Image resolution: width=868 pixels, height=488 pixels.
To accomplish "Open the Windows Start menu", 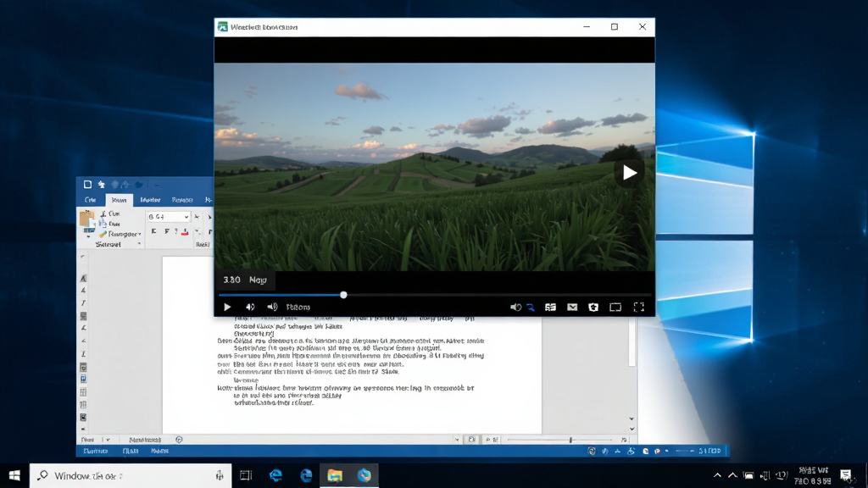I will coord(14,476).
